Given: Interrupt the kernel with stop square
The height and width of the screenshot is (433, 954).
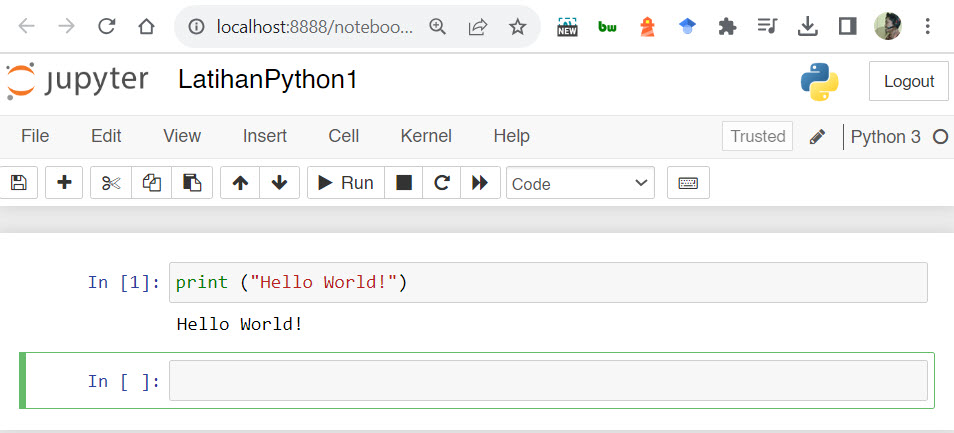Looking at the screenshot, I should tap(404, 182).
